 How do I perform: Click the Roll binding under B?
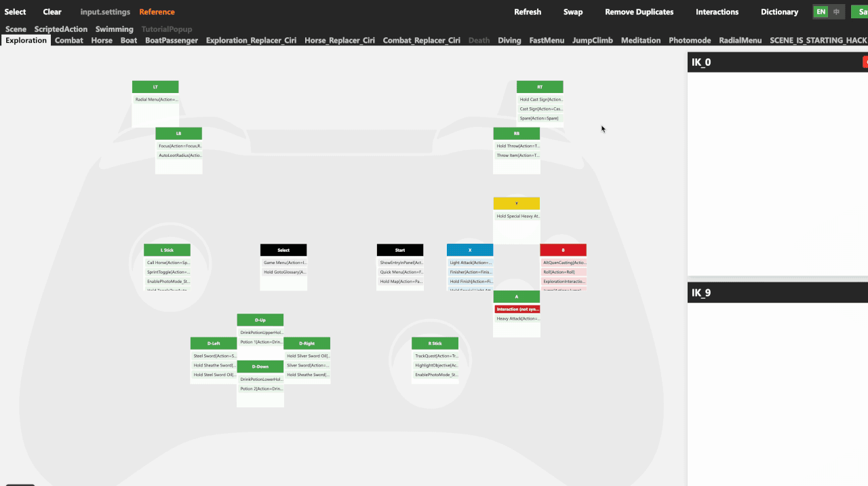pyautogui.click(x=564, y=272)
